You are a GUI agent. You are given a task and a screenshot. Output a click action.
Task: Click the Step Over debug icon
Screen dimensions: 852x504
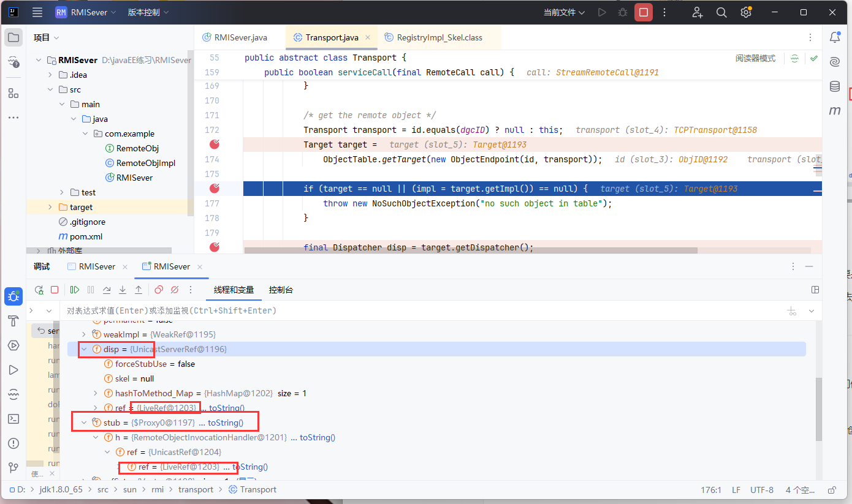point(107,290)
